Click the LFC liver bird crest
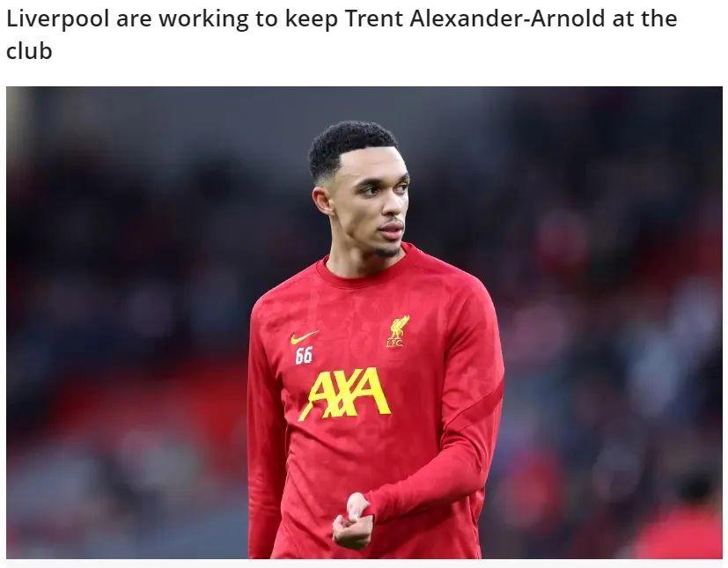This screenshot has width=728, height=568. click(398, 331)
